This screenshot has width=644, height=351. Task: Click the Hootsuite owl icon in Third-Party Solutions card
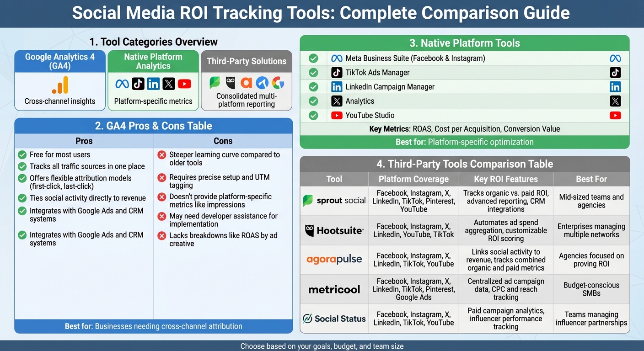[x=231, y=83]
